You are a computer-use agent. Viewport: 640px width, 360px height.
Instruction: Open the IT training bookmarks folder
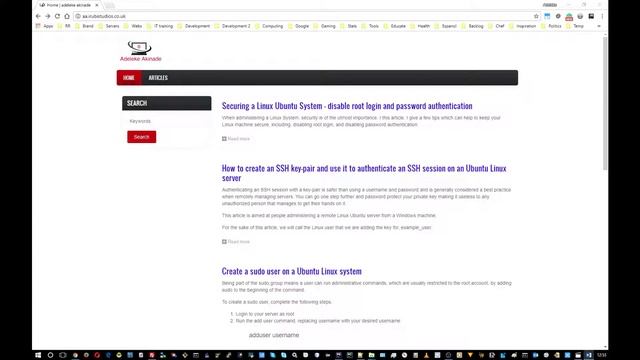[x=160, y=26]
